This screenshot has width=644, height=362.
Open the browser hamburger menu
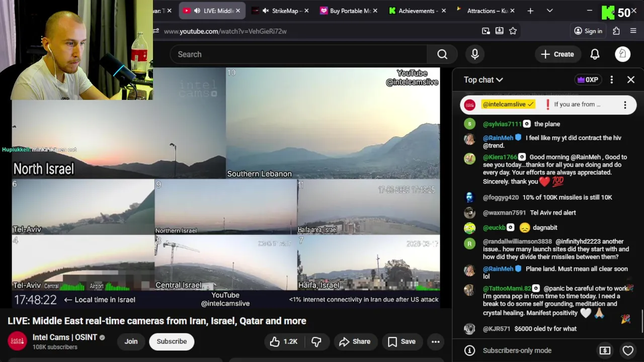[x=633, y=31]
